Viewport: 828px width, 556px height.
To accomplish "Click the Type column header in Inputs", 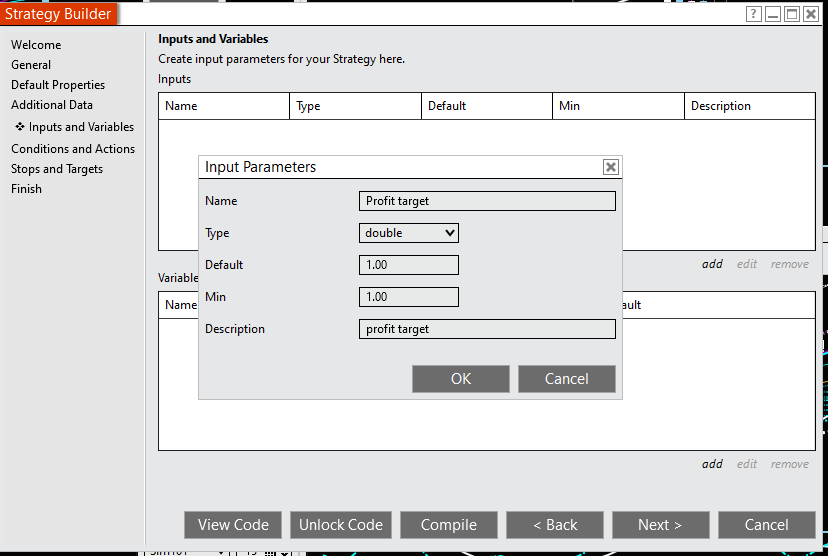I will click(x=355, y=106).
